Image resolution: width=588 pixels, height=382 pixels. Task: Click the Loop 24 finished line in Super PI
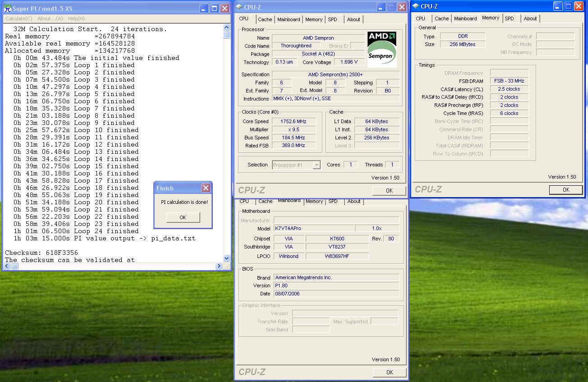pyautogui.click(x=76, y=231)
